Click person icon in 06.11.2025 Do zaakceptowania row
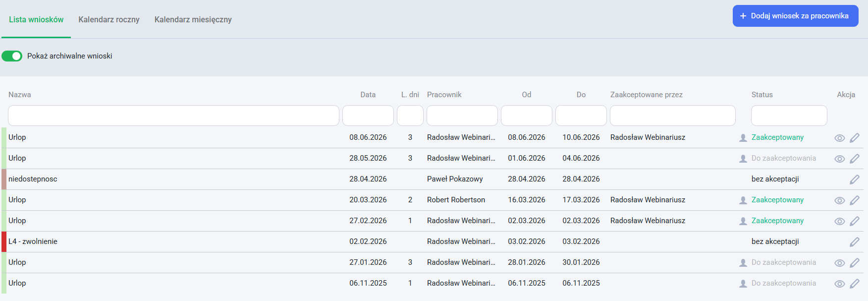The width and height of the screenshot is (868, 301). pyautogui.click(x=743, y=284)
